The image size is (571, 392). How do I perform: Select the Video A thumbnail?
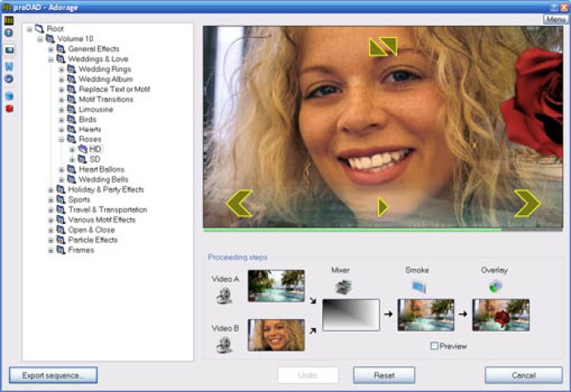(276, 286)
